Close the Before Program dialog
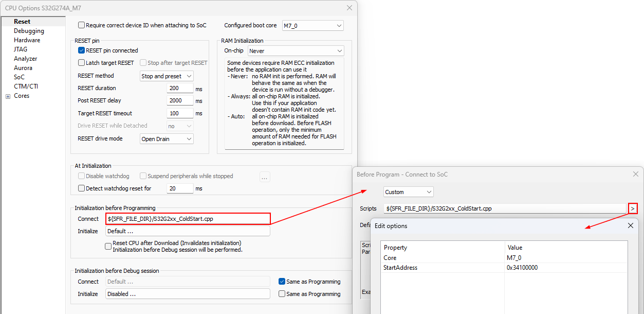The image size is (644, 314). tap(635, 175)
